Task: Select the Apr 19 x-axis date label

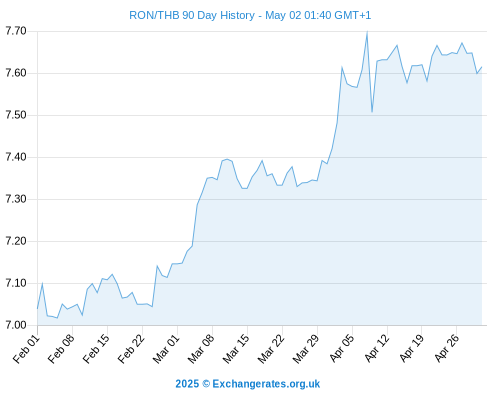Action: click(412, 349)
